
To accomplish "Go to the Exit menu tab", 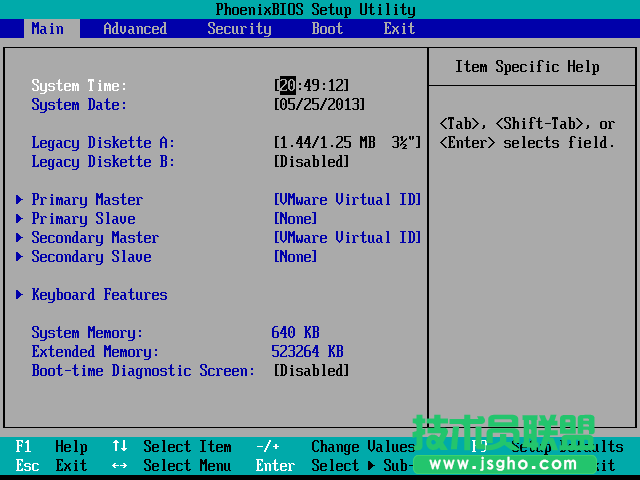I will [x=399, y=28].
